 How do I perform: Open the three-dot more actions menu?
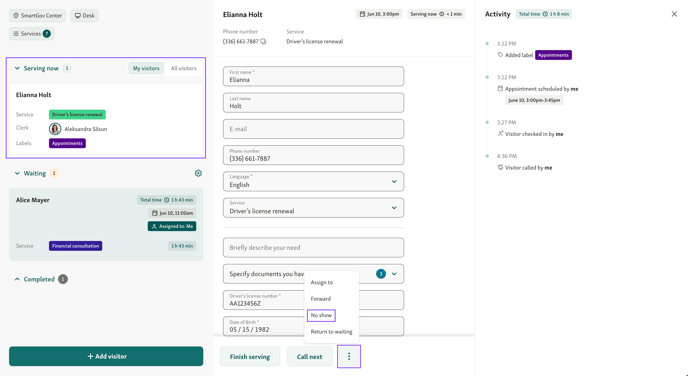349,356
